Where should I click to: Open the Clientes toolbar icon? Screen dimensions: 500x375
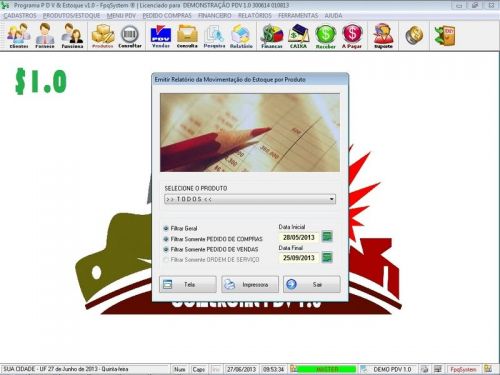(x=19, y=36)
